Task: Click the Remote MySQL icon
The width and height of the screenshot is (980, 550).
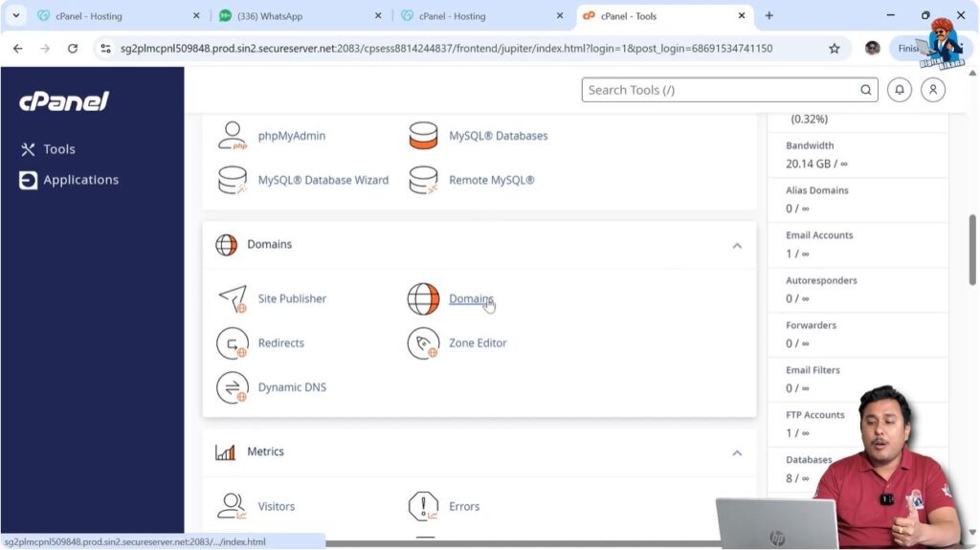Action: tap(423, 180)
